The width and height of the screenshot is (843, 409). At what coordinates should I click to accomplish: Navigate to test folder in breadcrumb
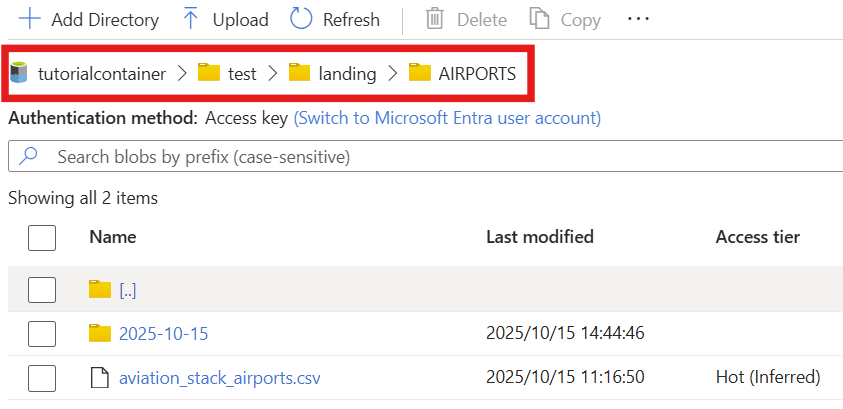[241, 72]
